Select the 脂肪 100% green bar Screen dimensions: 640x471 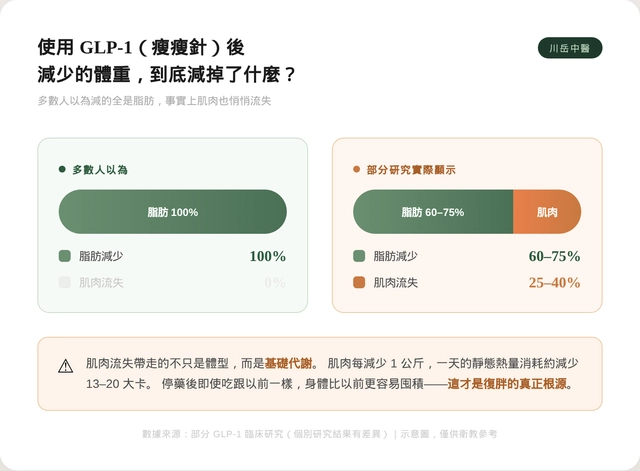tap(173, 212)
